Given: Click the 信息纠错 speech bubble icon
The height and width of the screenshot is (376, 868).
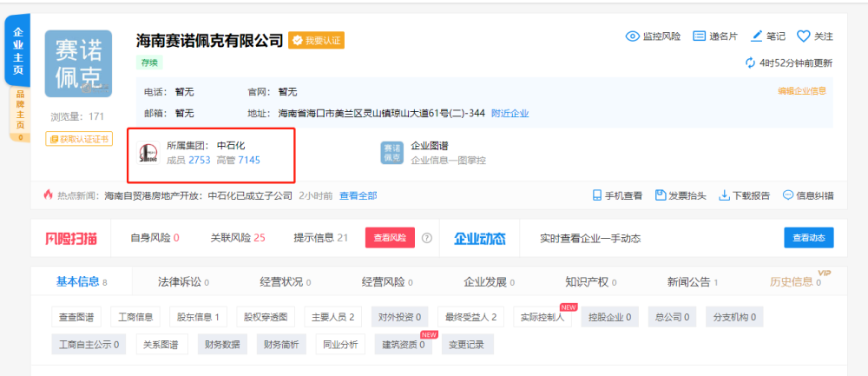Looking at the screenshot, I should pyautogui.click(x=788, y=195).
